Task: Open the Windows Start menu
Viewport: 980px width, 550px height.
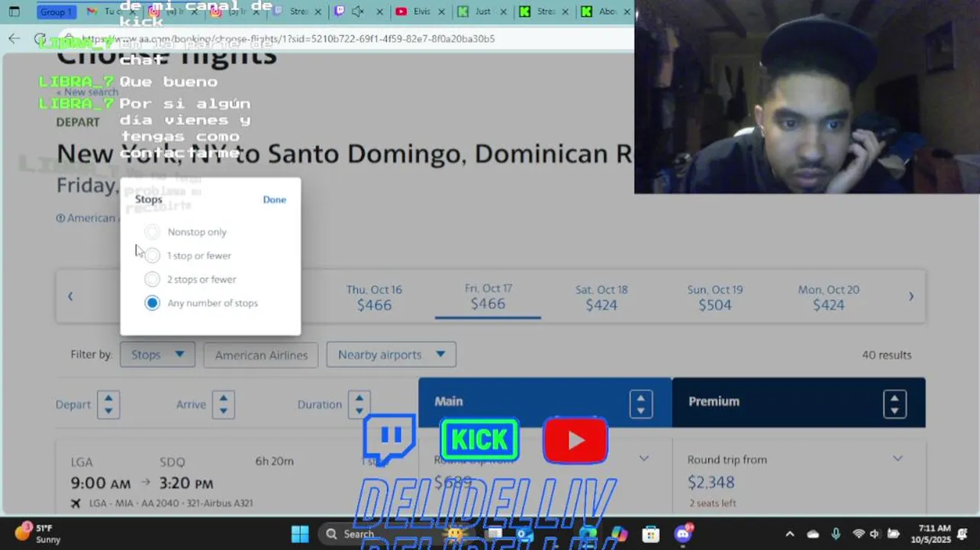Action: 300,533
